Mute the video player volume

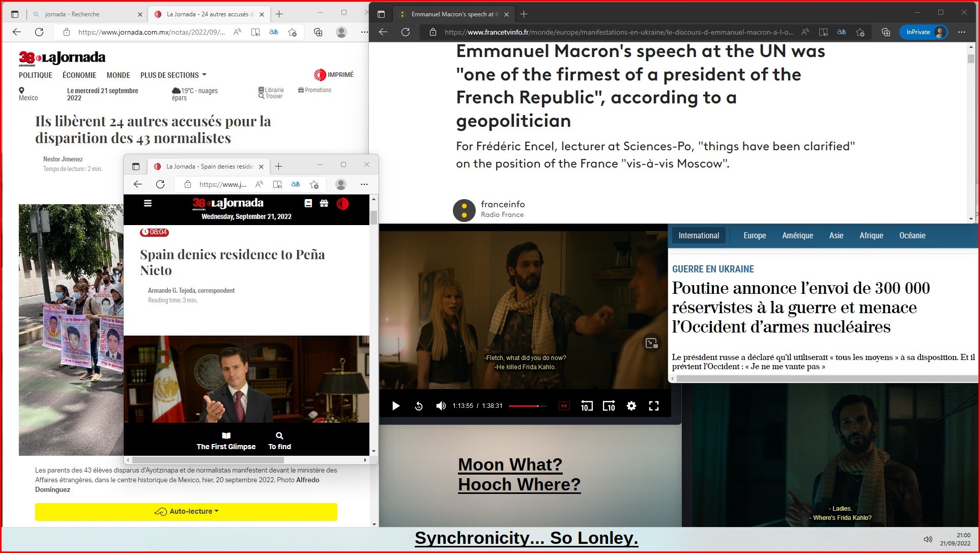pos(441,406)
